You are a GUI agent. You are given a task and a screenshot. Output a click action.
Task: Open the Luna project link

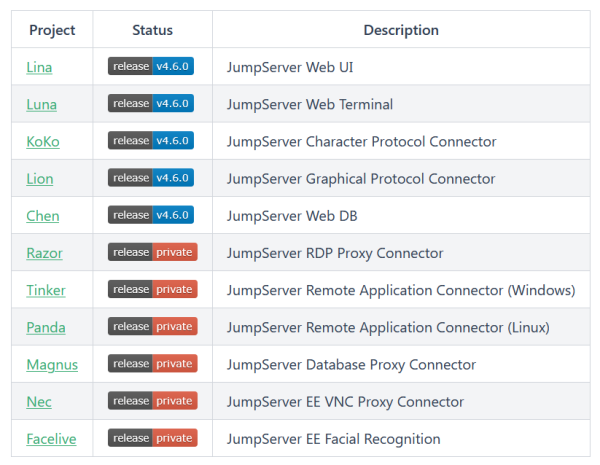point(41,104)
